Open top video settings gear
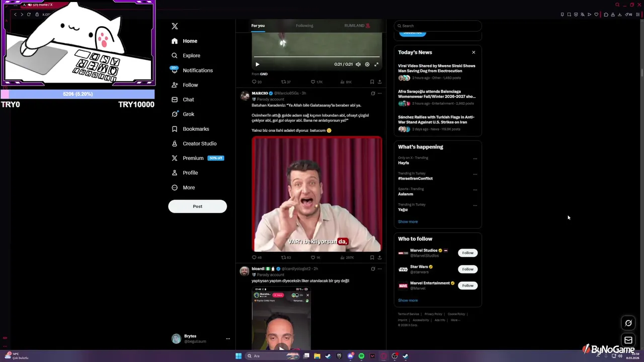Viewport: 644px width, 362px height. [x=367, y=64]
